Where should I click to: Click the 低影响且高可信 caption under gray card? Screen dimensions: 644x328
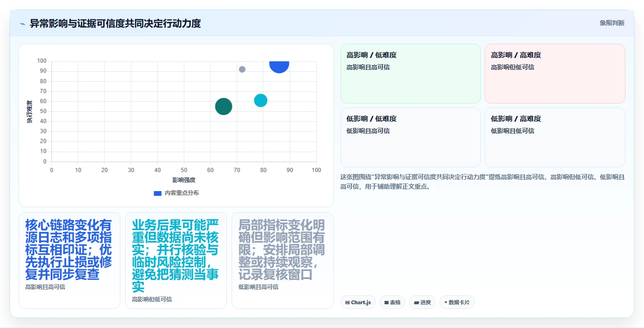pos(258,287)
